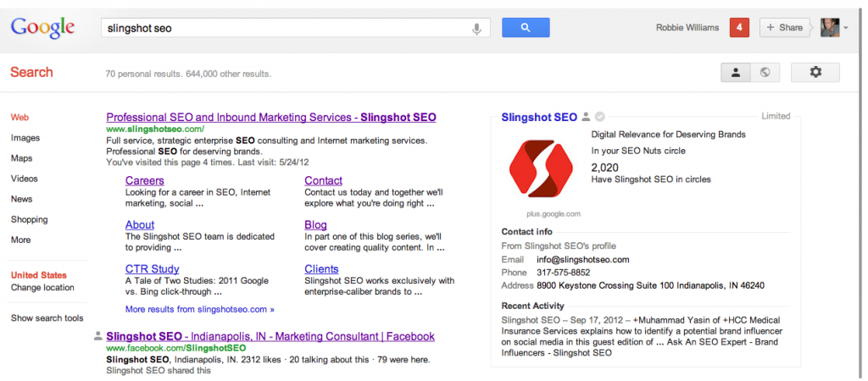Image resolution: width=868 pixels, height=381 pixels.
Task: Toggle global results globe button
Action: [765, 73]
